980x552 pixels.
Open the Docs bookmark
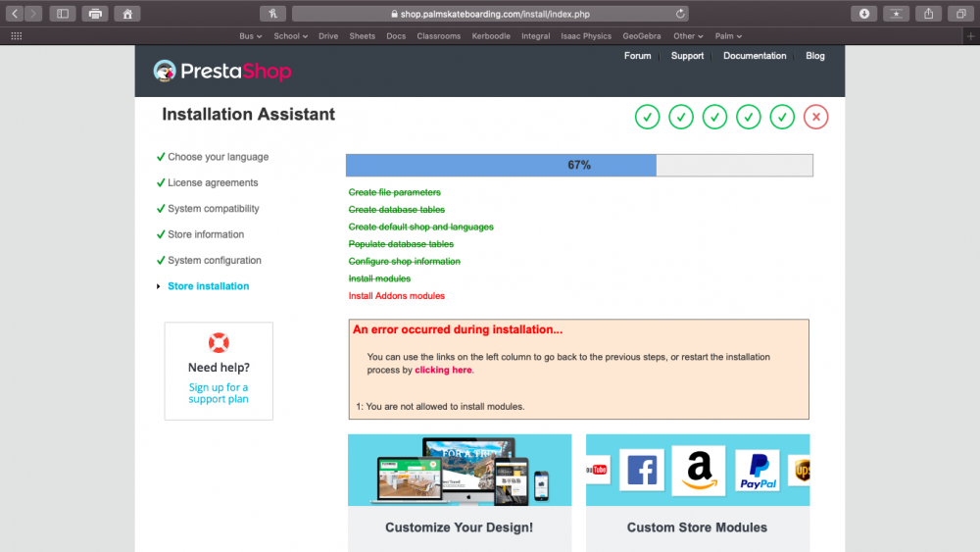coord(396,36)
